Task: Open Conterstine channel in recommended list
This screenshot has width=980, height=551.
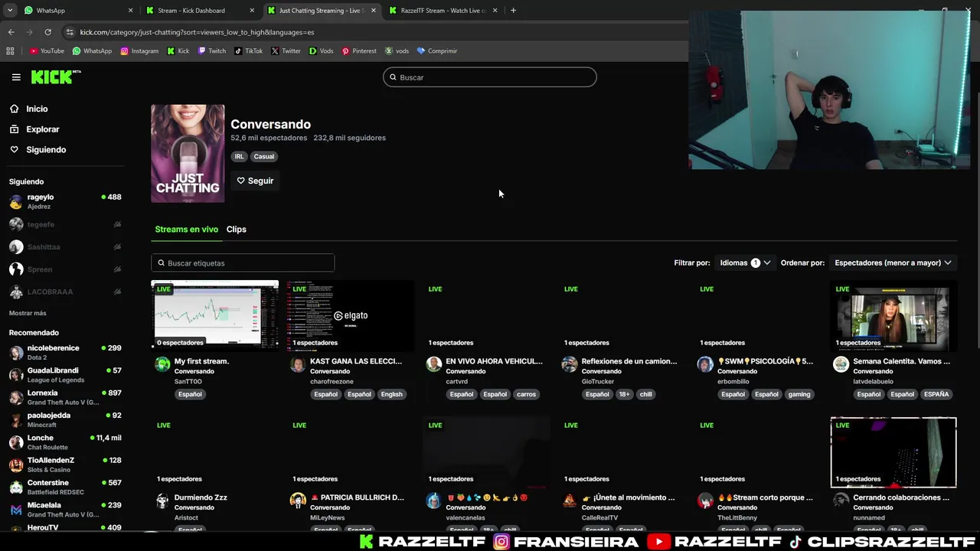Action: tap(65, 487)
